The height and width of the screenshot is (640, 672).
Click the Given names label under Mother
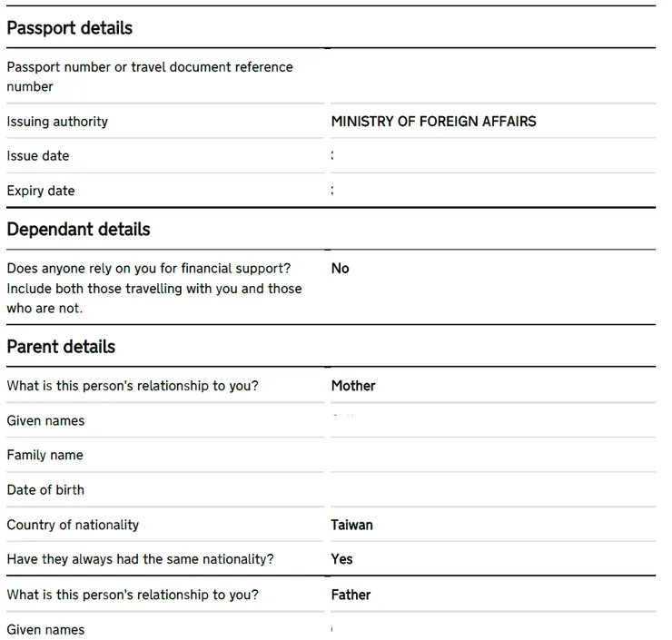click(x=45, y=421)
